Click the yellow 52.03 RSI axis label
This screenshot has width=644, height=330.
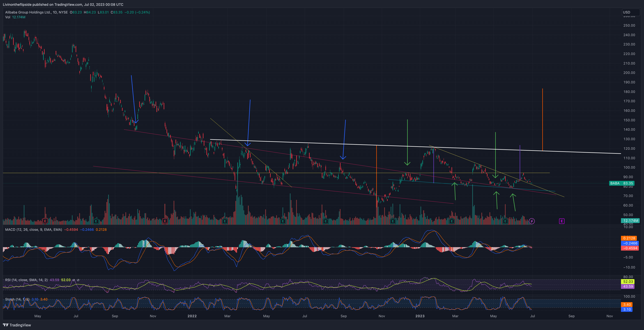pyautogui.click(x=628, y=281)
